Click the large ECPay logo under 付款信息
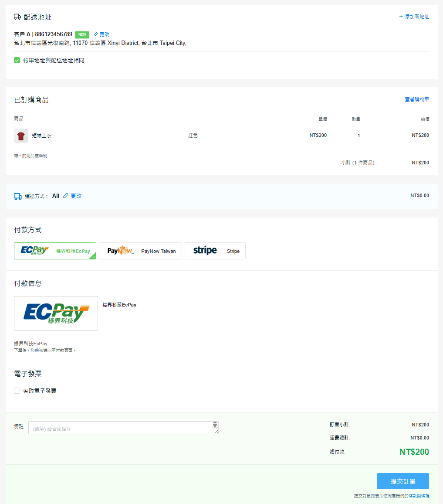 coord(56,313)
